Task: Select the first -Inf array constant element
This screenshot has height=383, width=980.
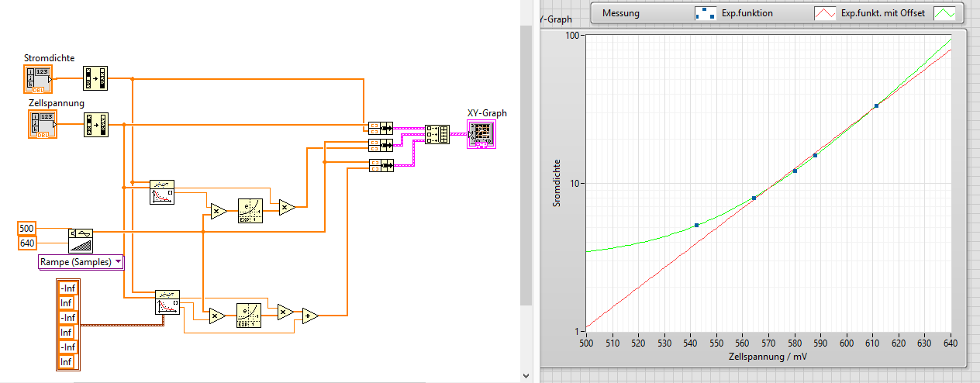Action: (x=68, y=288)
